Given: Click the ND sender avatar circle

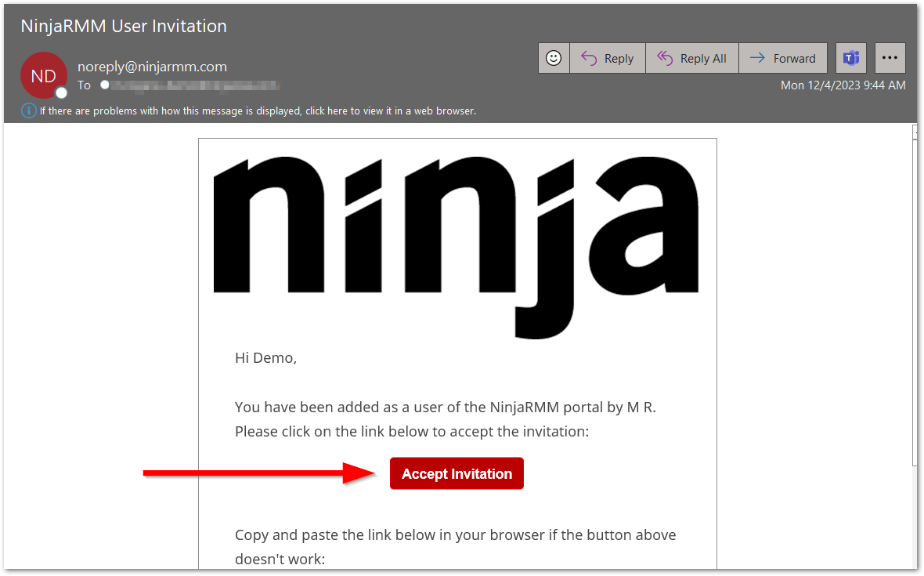Looking at the screenshot, I should (44, 75).
